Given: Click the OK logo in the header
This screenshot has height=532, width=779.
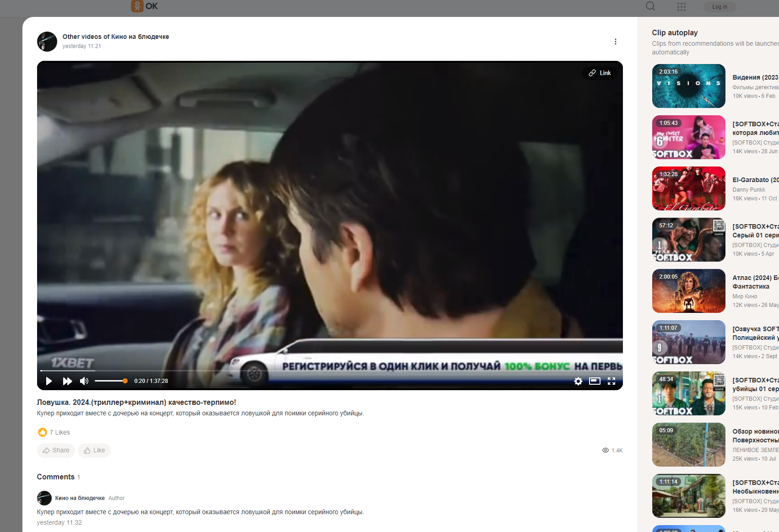Looking at the screenshot, I should [x=144, y=6].
